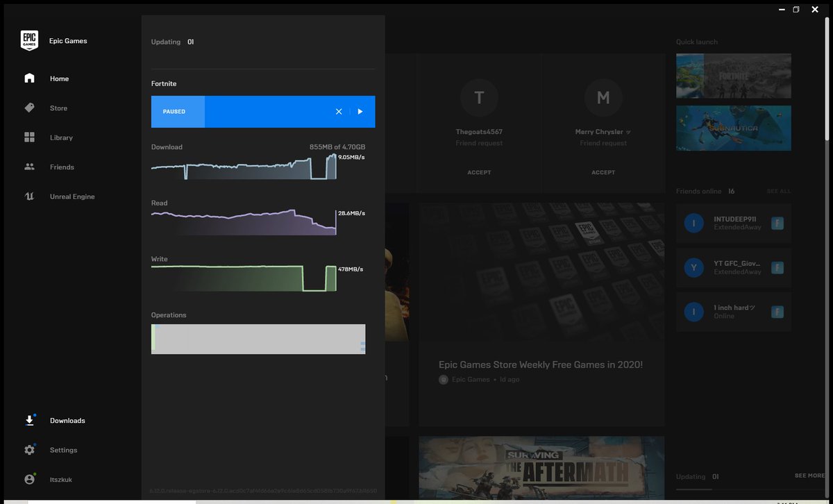833x504 pixels.
Task: Open the Settings gear icon
Action: [x=29, y=450]
